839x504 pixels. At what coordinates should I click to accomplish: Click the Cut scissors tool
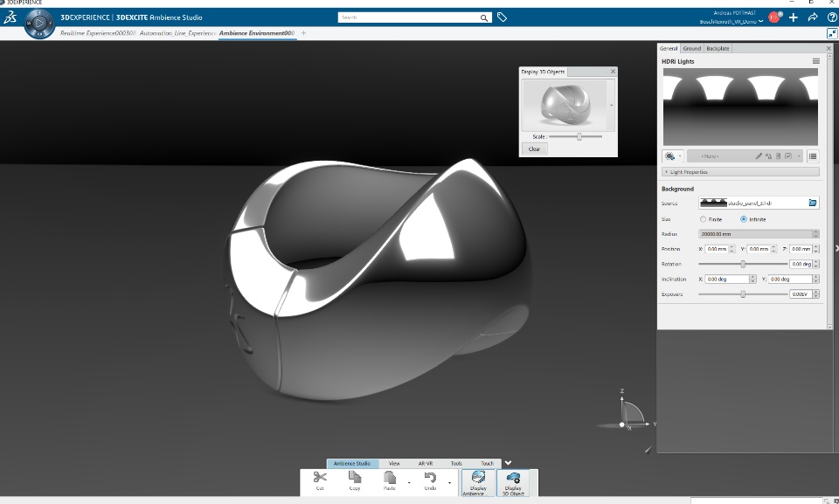320,480
